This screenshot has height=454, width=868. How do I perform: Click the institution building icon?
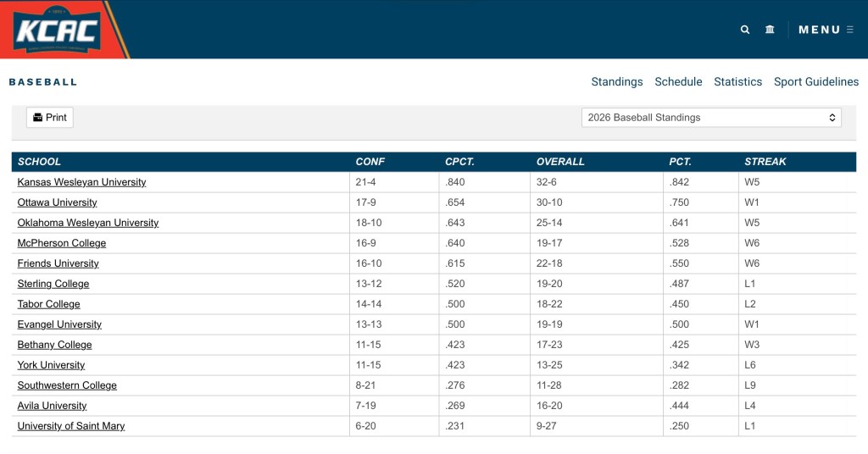click(770, 30)
